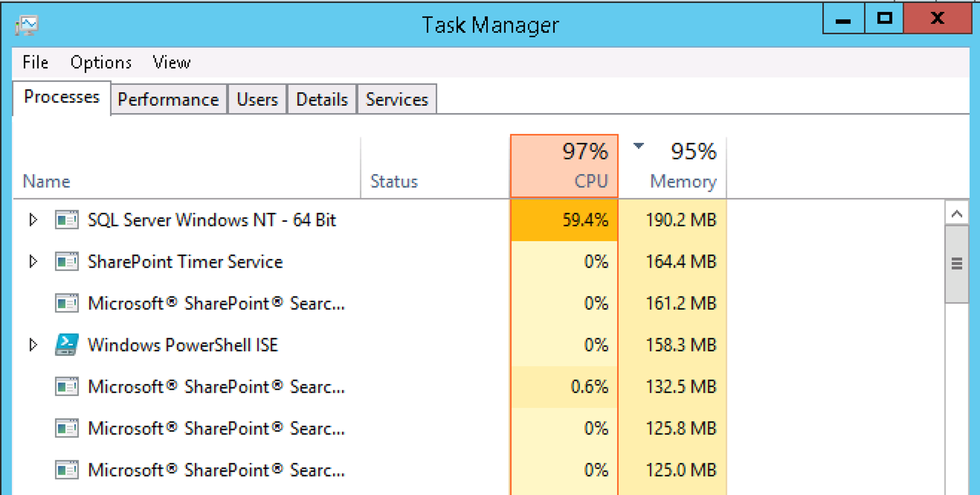
Task: Expand the SharePoint Timer Service group
Action: point(33,261)
